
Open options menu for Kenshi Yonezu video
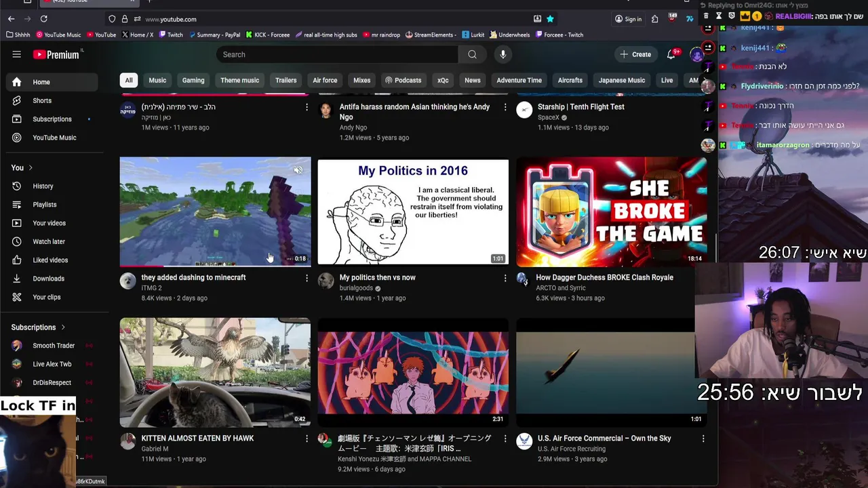coord(505,439)
